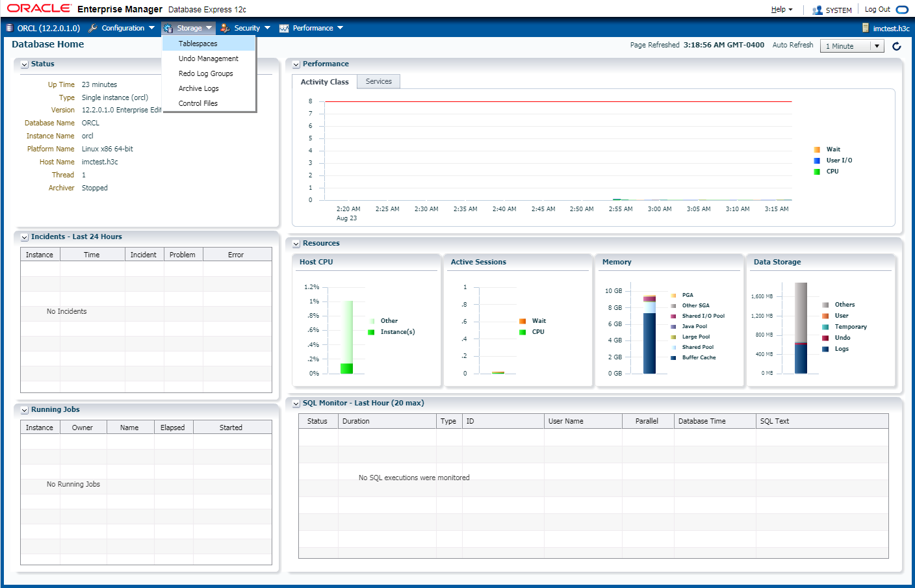The image size is (915, 588).
Task: Click the imctest.h3c host link in header
Action: click(891, 29)
